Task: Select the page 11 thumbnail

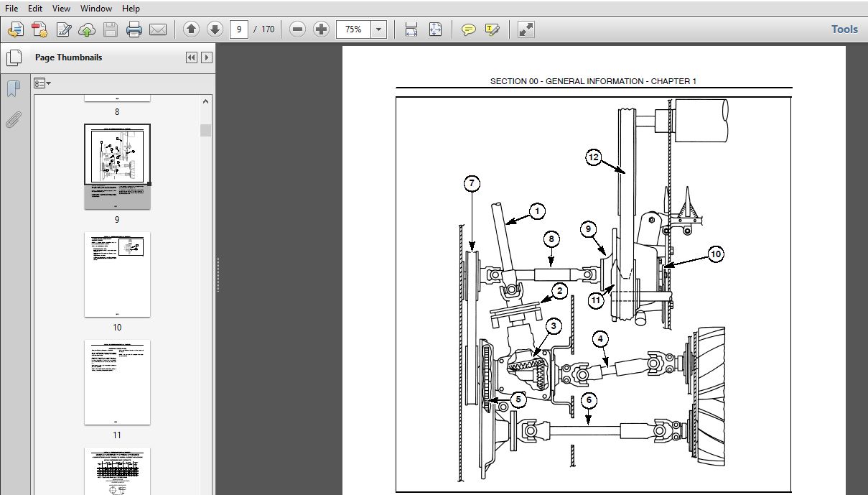Action: (x=117, y=382)
